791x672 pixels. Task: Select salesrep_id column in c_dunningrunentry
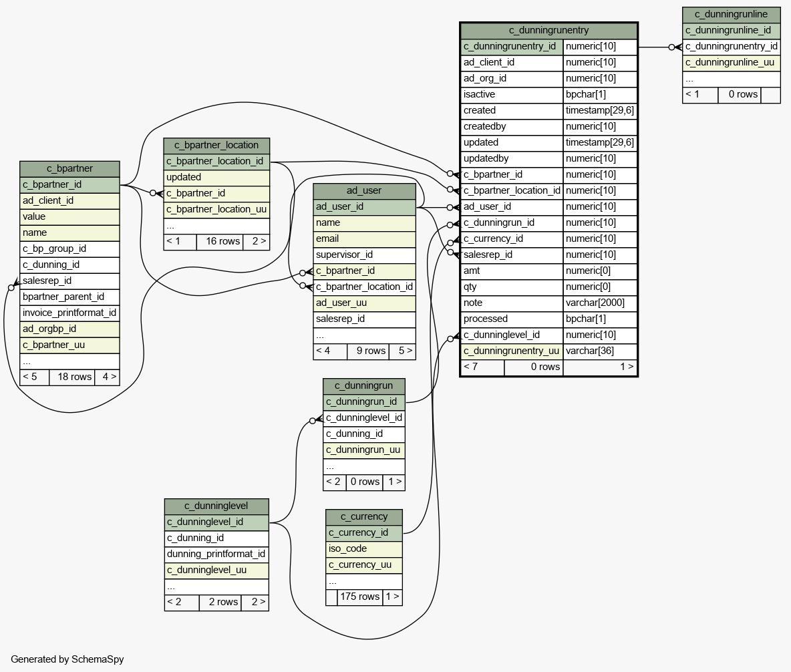(x=512, y=255)
